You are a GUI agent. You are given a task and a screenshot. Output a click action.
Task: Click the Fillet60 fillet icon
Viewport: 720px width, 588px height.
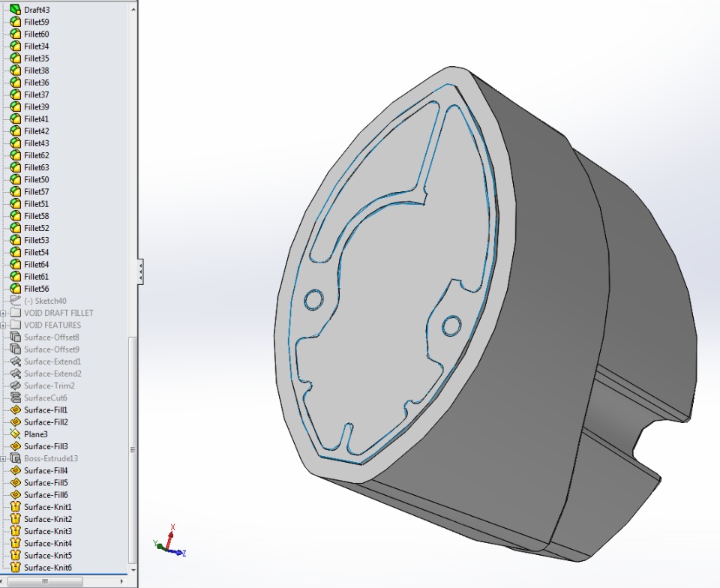pyautogui.click(x=16, y=34)
